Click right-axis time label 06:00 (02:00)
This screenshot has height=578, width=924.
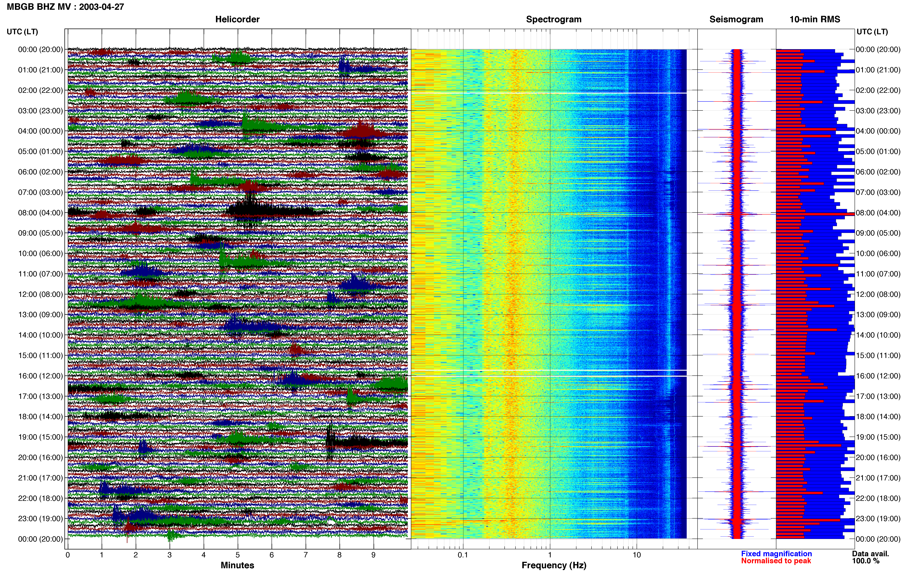(x=878, y=172)
